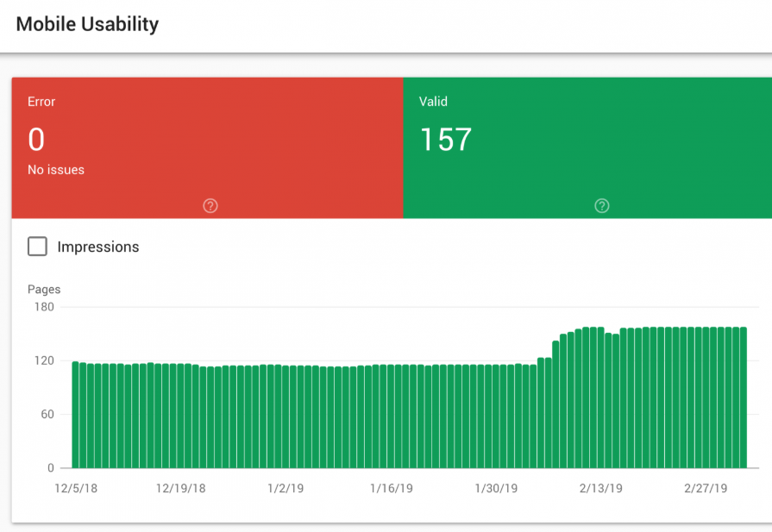Click the 2/27/19 date label
Image resolution: width=772 pixels, height=532 pixels.
(x=706, y=488)
